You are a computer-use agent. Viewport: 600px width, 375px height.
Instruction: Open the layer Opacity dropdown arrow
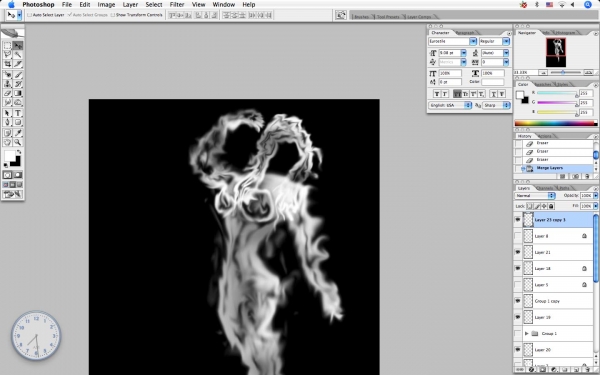(595, 196)
